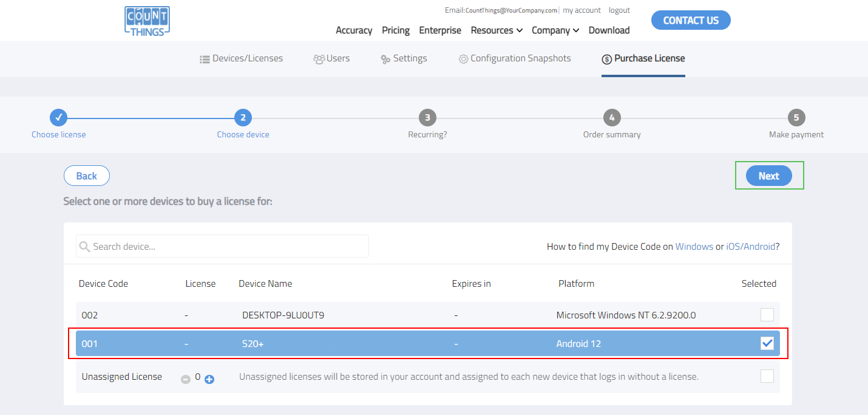Expand the Resources dropdown menu
The height and width of the screenshot is (415, 868).
click(x=497, y=30)
